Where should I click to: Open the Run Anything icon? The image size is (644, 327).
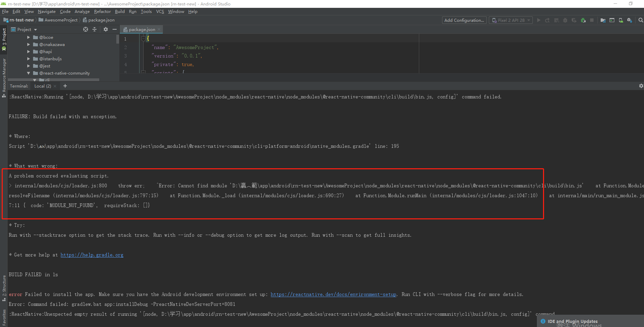pos(612,20)
